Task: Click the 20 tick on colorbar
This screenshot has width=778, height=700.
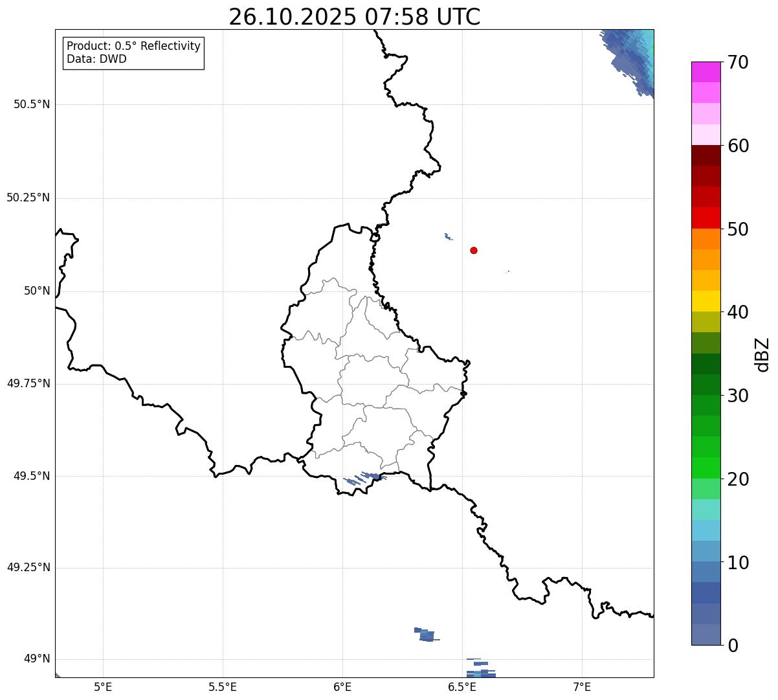Action: pos(738,479)
